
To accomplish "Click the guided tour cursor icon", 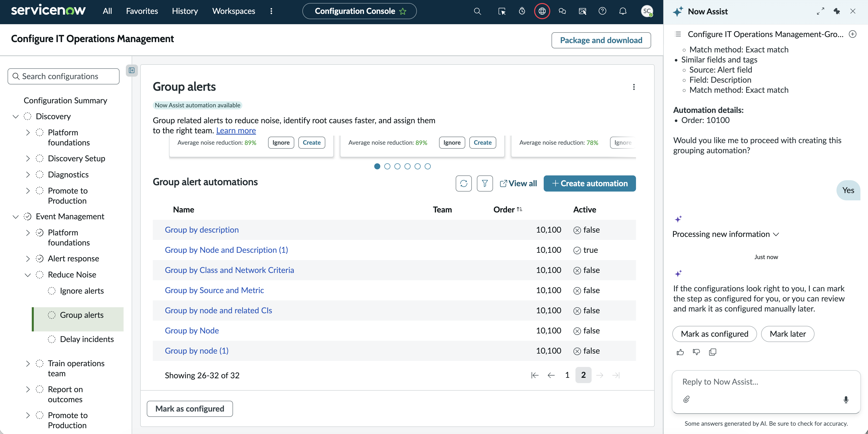I will pyautogui.click(x=502, y=11).
